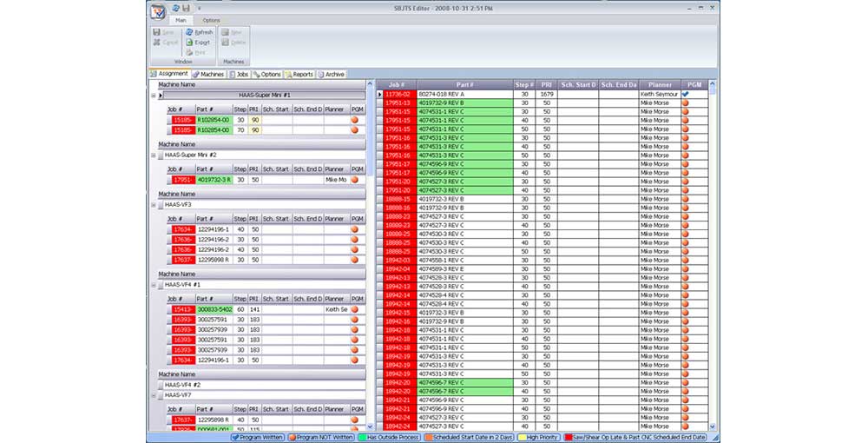Screen dimensions: 868x443
Task: Click the orange PGM icon in the 15413- row
Action: pos(354,309)
